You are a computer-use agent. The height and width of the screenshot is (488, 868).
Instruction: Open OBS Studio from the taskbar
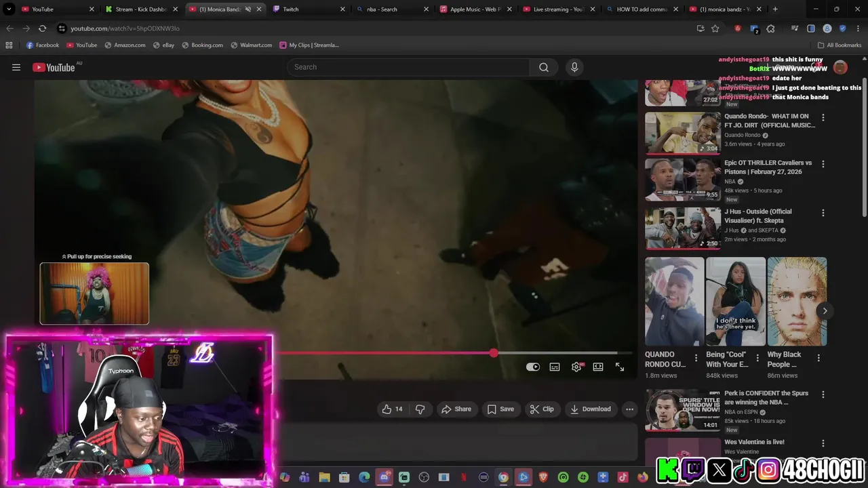(424, 477)
